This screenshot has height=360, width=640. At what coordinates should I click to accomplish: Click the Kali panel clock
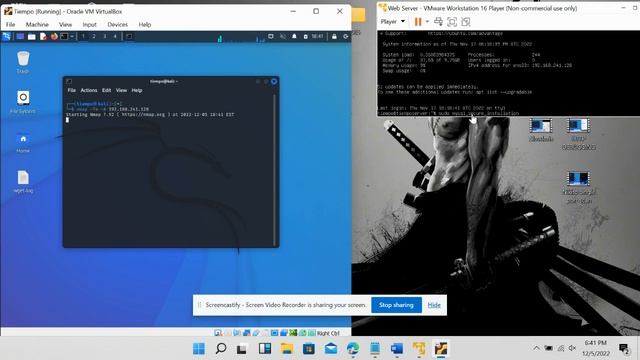(x=317, y=36)
